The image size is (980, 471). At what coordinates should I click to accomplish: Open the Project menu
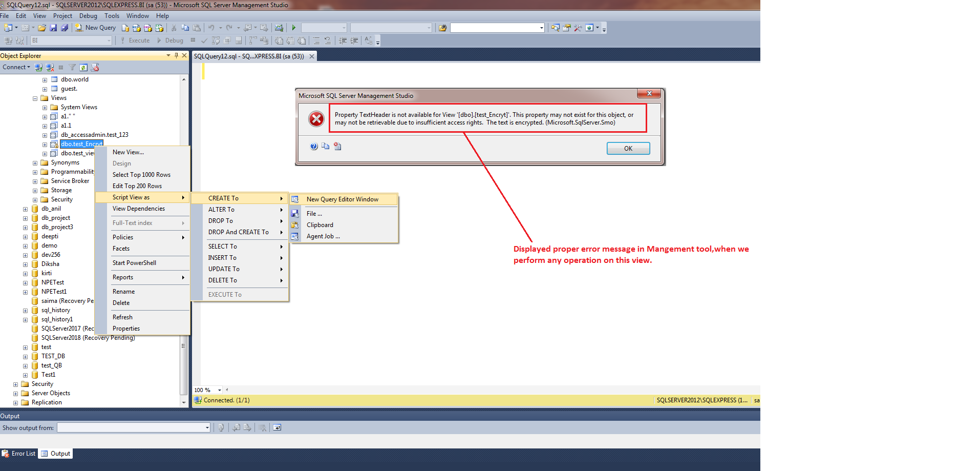click(x=62, y=16)
